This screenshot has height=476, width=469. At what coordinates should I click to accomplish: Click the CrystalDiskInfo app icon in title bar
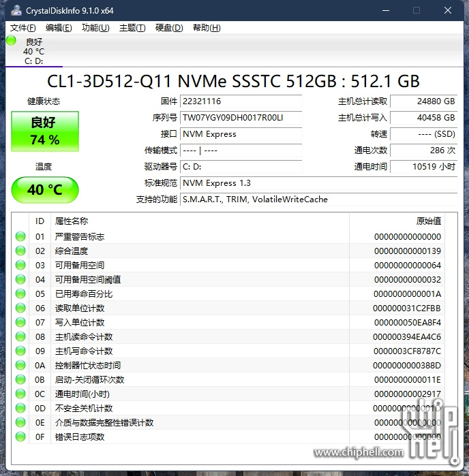point(16,11)
